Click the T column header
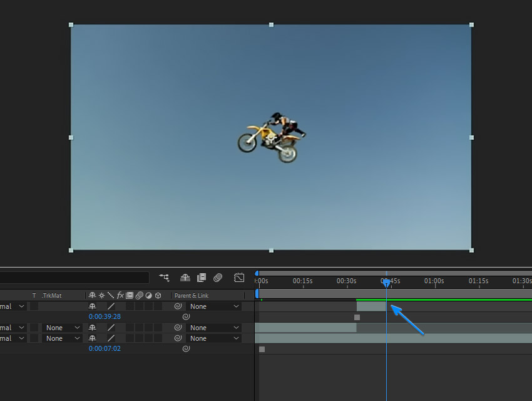The width and height of the screenshot is (532, 401). [x=34, y=295]
